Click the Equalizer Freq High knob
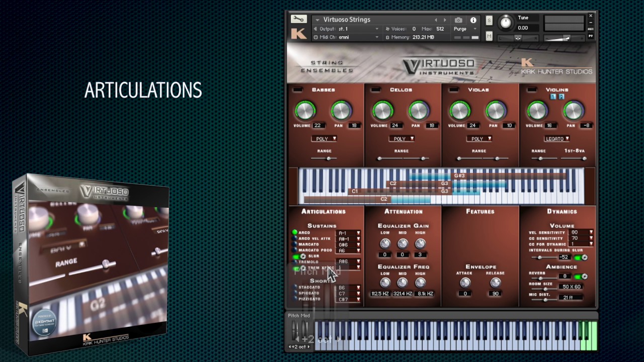The image size is (644, 362). [420, 283]
